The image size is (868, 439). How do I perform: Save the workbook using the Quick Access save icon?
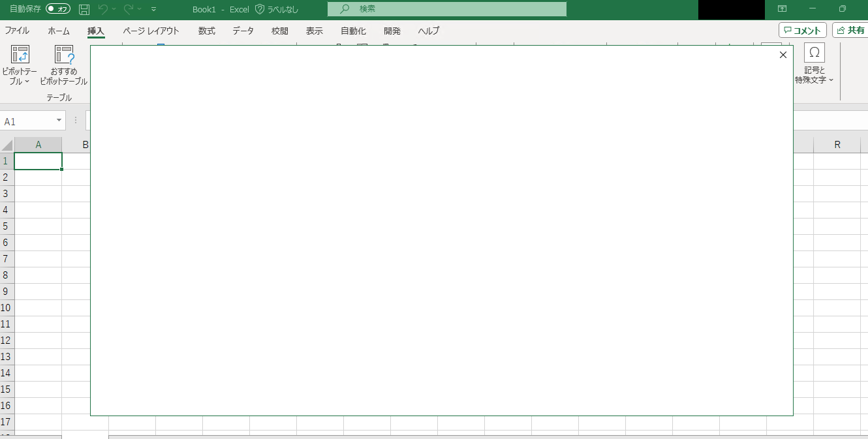(x=84, y=9)
